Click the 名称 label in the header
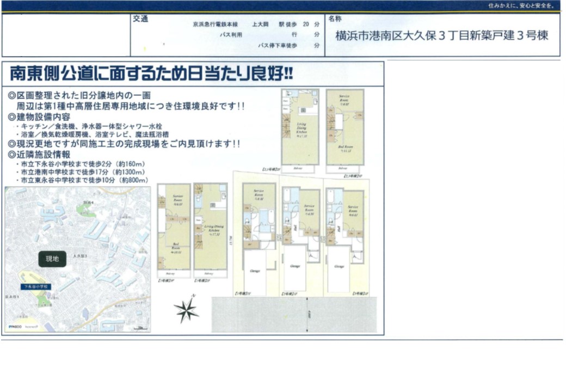566x392 pixels. [335, 19]
